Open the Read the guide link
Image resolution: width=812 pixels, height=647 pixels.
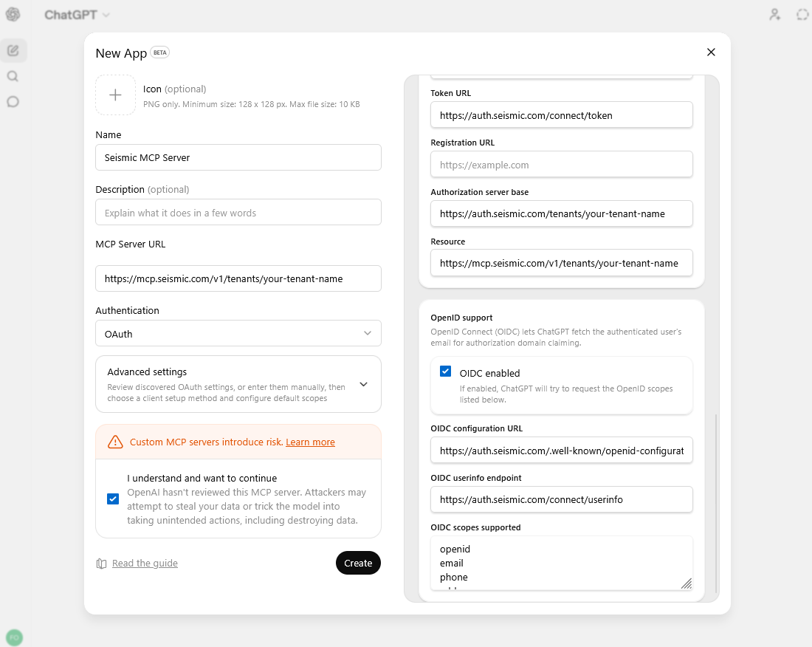click(145, 563)
